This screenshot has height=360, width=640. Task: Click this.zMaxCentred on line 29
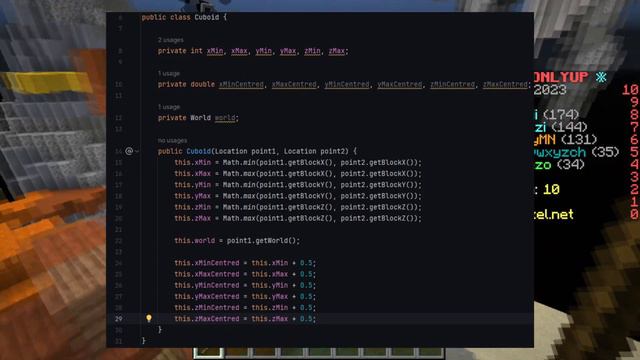207,319
